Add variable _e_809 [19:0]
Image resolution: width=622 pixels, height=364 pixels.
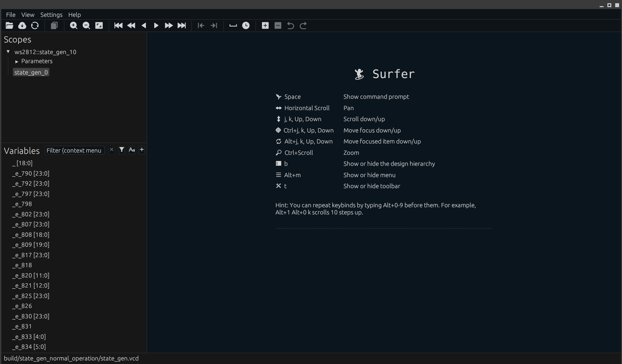point(31,245)
